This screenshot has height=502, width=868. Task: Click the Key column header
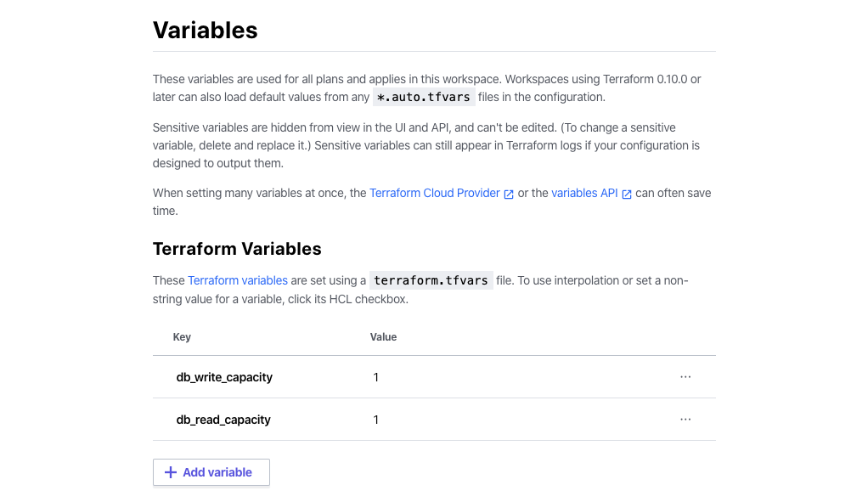[x=182, y=337]
